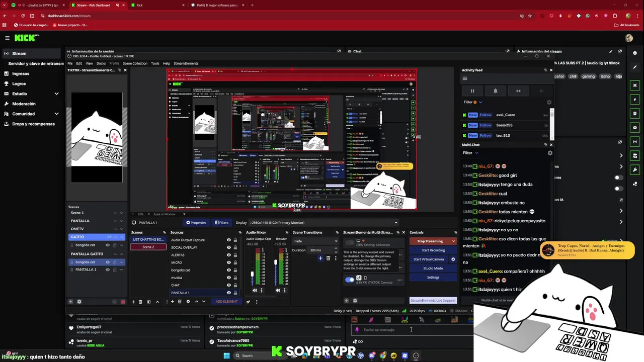This screenshot has height=362, width=644.
Task: Collapse the PANTALLA GATITO group
Action: point(121,254)
